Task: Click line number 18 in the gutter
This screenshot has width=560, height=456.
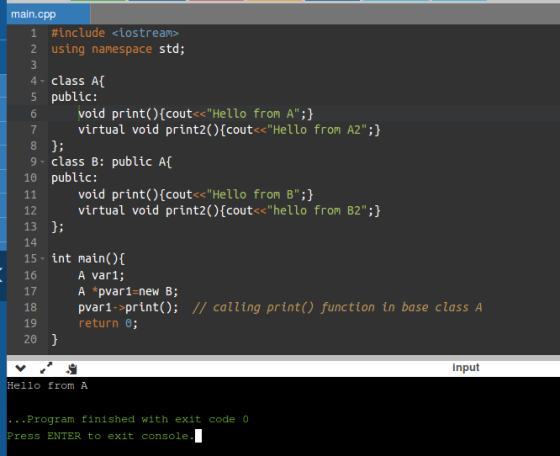Action: (30, 307)
